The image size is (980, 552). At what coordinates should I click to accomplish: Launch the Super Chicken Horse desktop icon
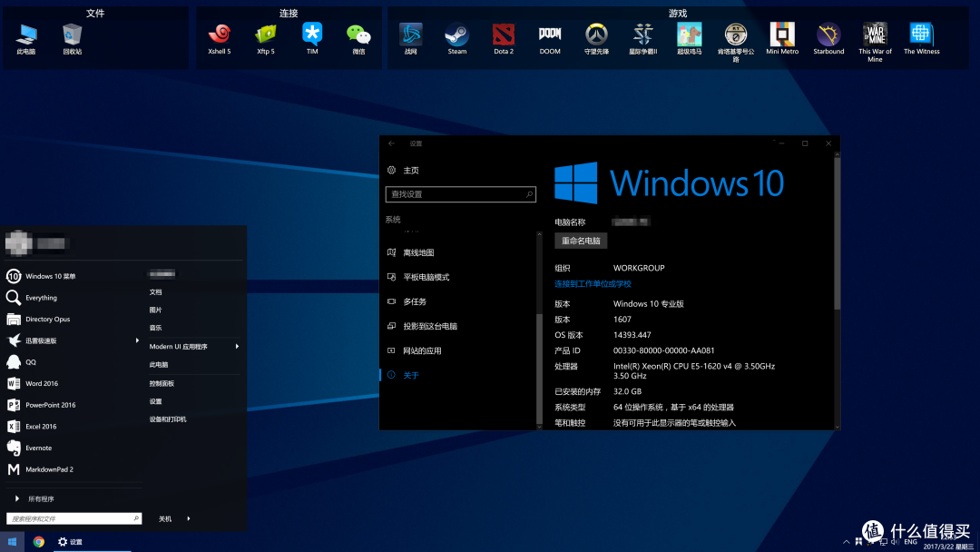pyautogui.click(x=690, y=39)
